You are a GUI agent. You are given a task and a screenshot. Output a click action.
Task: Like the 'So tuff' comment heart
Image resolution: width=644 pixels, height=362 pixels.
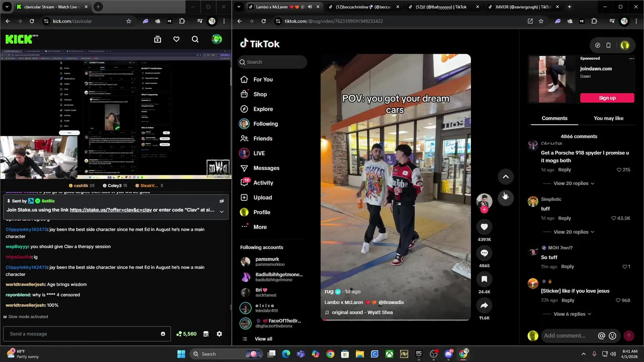(625, 266)
